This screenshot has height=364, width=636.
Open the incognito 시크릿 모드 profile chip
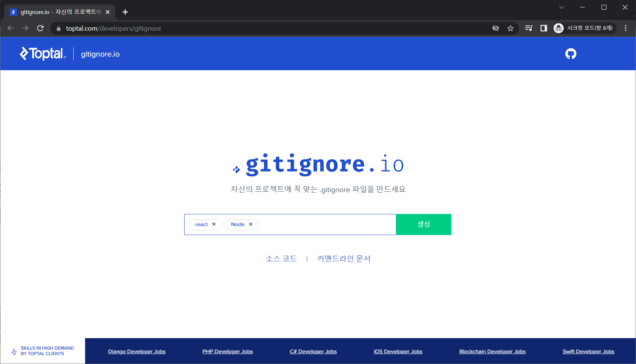584,28
